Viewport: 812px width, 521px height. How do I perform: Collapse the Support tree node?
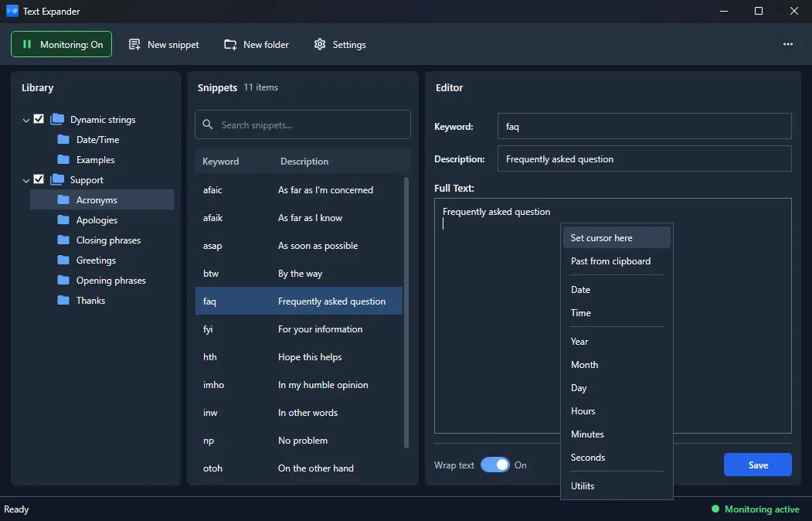[26, 180]
